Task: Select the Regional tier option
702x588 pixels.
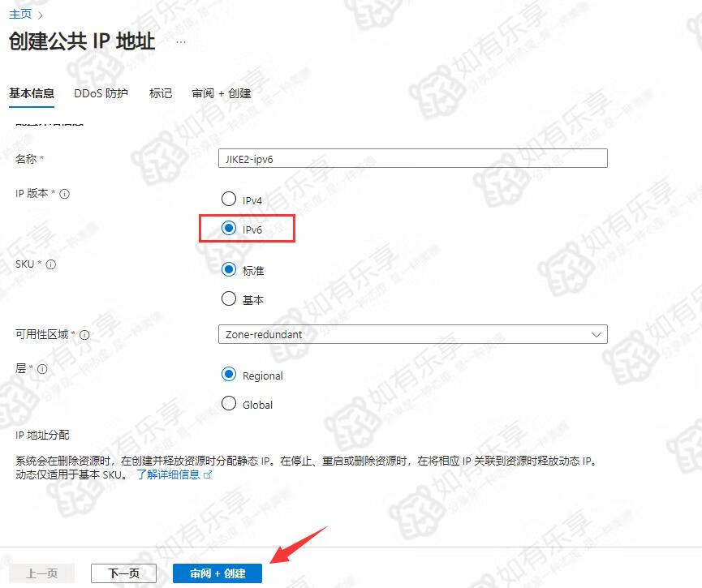Action: tap(229, 375)
